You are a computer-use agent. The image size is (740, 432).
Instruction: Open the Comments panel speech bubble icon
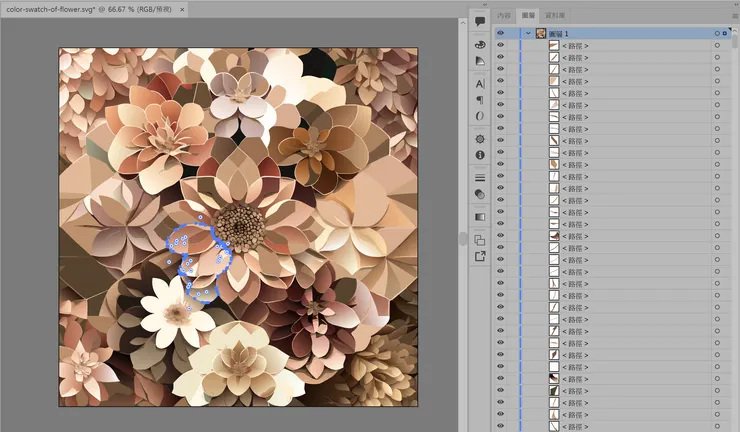[x=480, y=21]
